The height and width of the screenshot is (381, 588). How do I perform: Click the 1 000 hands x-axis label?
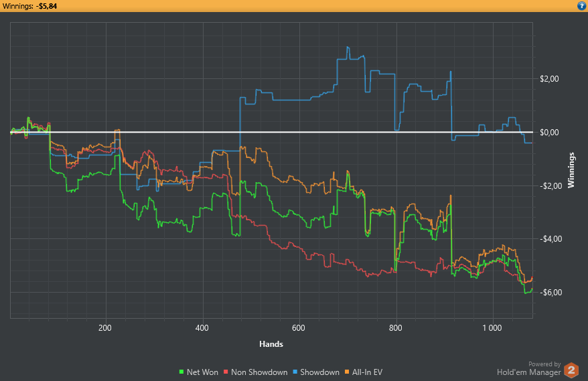click(492, 328)
